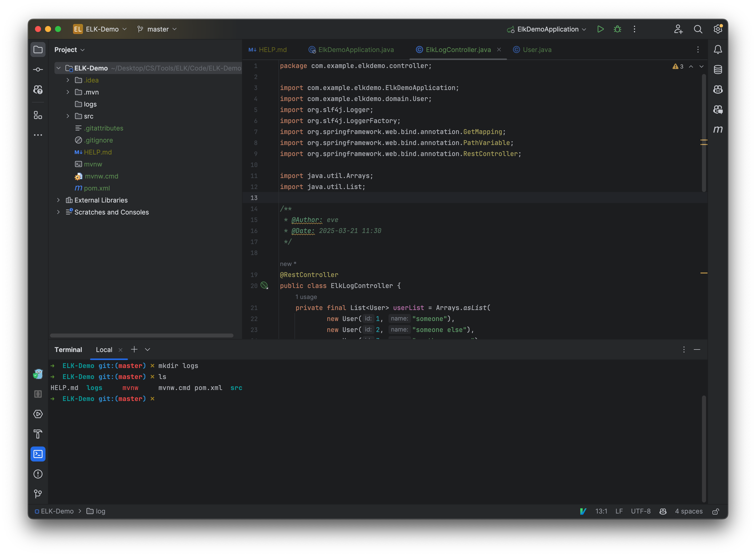The image size is (756, 556).
Task: Open the master branch dropdown
Action: [x=157, y=29]
